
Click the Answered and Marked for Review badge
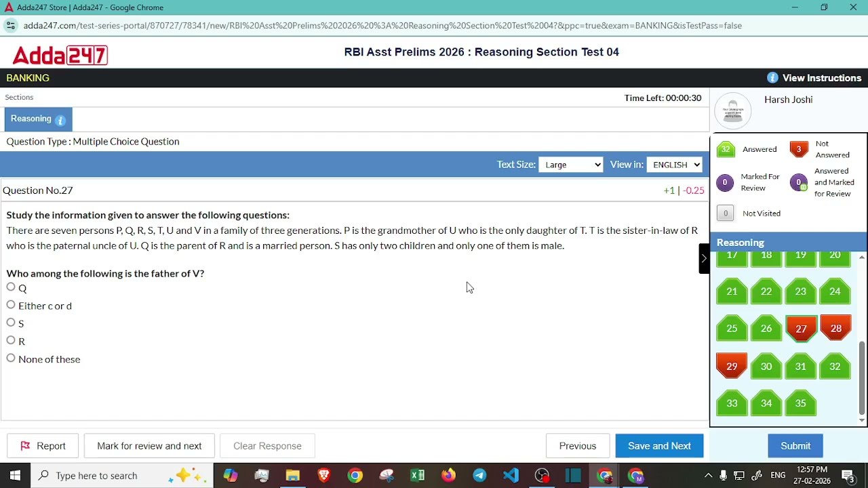799,182
